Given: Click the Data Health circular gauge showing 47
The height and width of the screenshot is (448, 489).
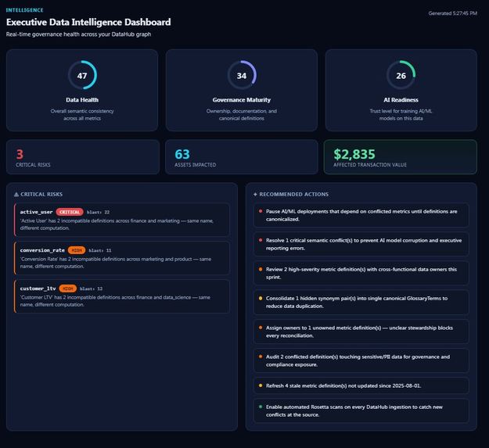Looking at the screenshot, I should click(x=82, y=75).
